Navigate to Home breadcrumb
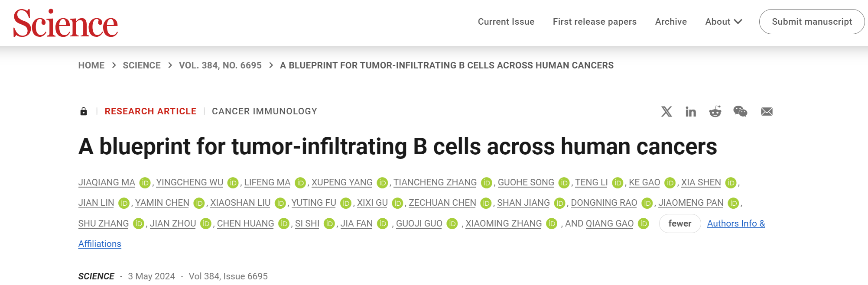 coord(91,65)
